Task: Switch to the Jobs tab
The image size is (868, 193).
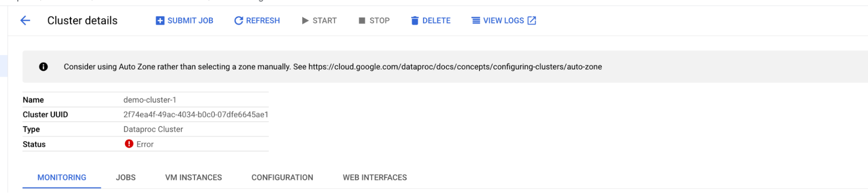Action: pos(125,177)
